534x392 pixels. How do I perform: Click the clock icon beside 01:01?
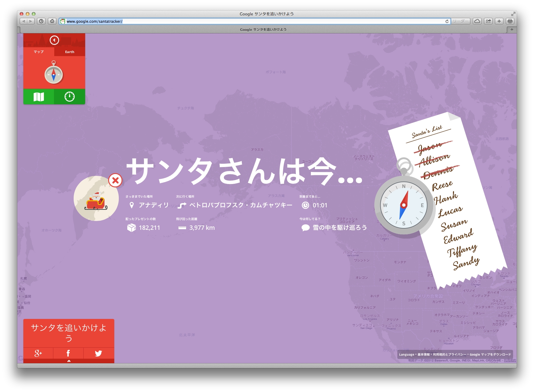pos(305,205)
